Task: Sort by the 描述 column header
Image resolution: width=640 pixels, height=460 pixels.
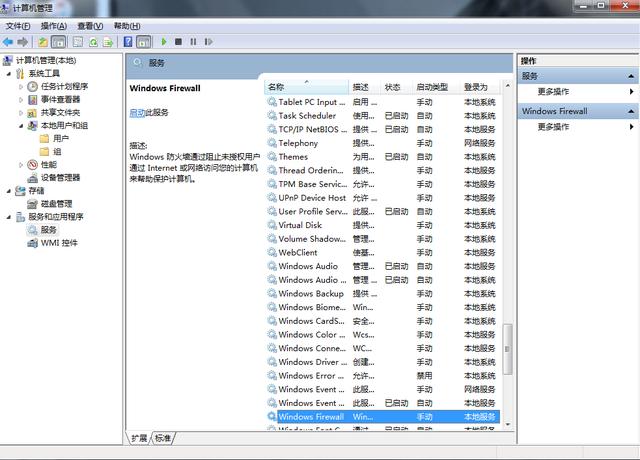Action: point(364,87)
